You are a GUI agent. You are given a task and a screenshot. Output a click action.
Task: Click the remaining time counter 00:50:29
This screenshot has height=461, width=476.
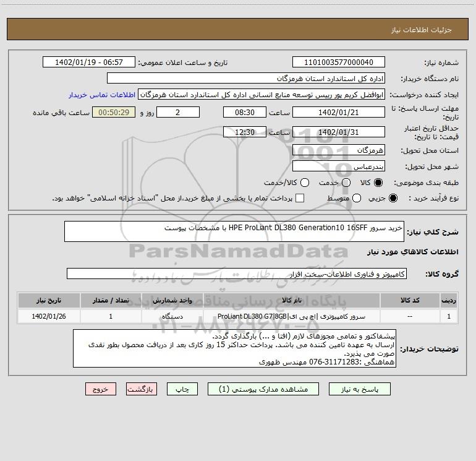point(114,112)
